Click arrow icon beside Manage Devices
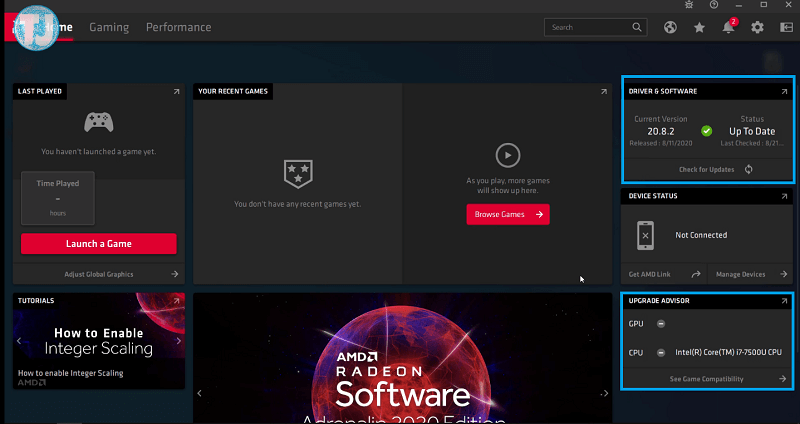The image size is (800, 424). point(784,275)
